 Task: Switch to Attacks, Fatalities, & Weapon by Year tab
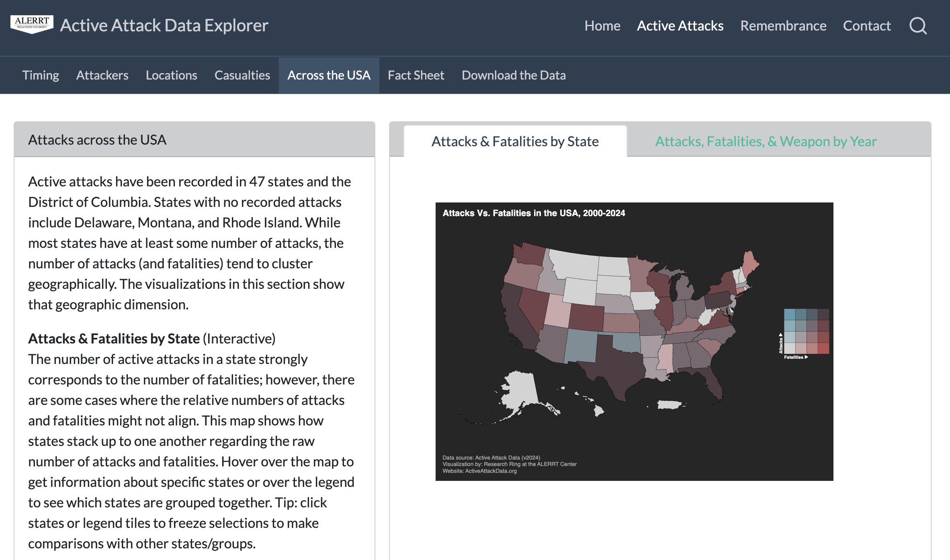(x=766, y=141)
